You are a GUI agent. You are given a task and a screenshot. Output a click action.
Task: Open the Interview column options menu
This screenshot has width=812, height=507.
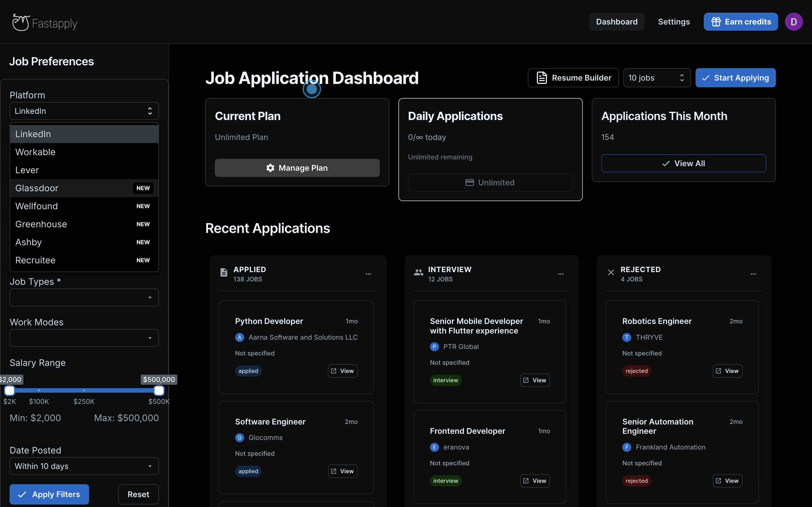click(561, 274)
